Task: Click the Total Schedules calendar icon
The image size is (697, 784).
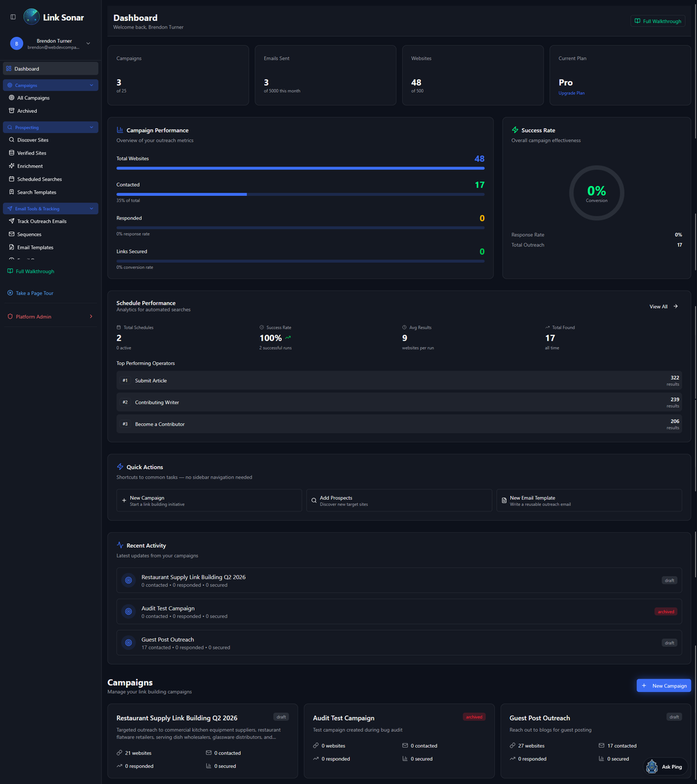Action: pyautogui.click(x=118, y=328)
